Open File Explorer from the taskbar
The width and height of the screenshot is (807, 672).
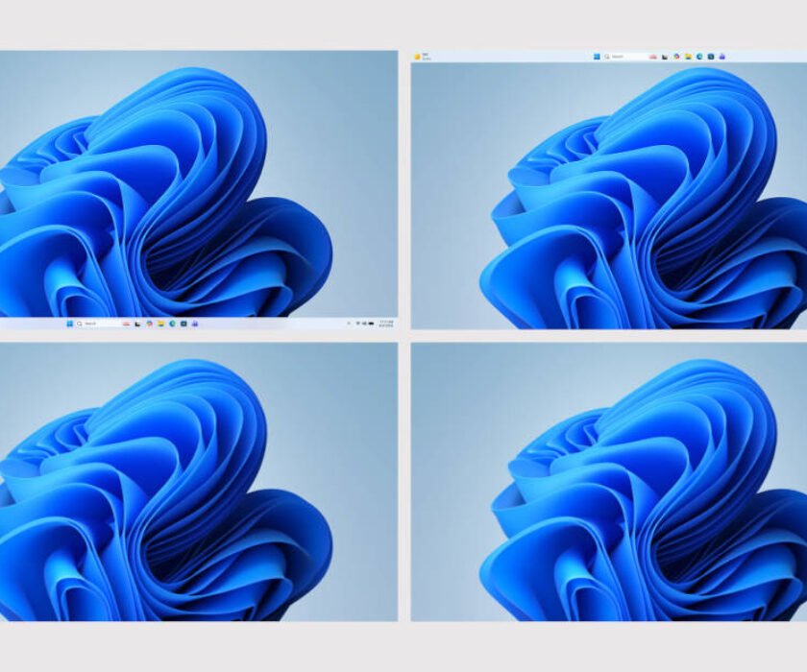coord(160,323)
